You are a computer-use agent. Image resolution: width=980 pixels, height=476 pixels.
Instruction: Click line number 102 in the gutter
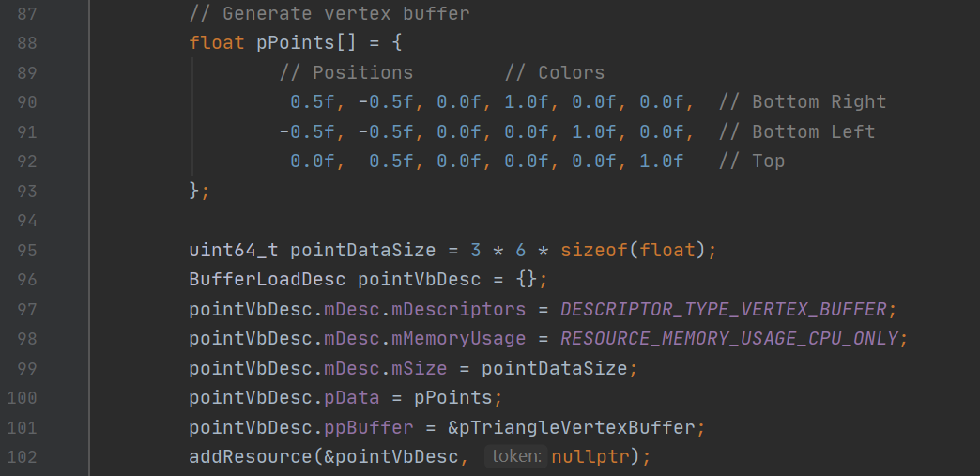21,457
